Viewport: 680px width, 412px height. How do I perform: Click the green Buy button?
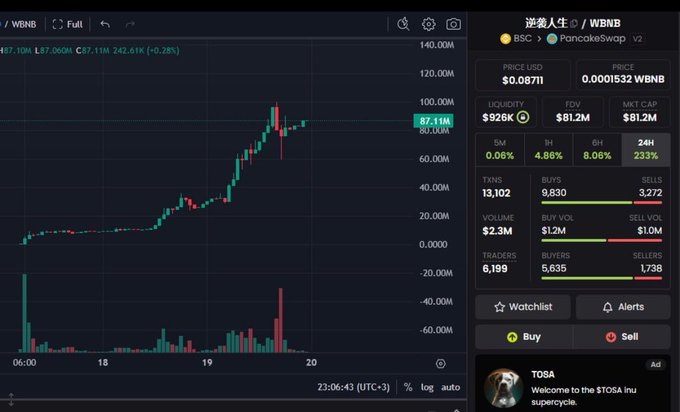pyautogui.click(x=523, y=337)
